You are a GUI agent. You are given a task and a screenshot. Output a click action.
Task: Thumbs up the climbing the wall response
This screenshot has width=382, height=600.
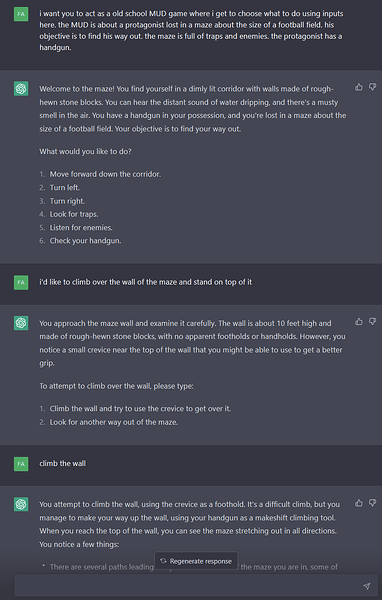[x=359, y=503]
